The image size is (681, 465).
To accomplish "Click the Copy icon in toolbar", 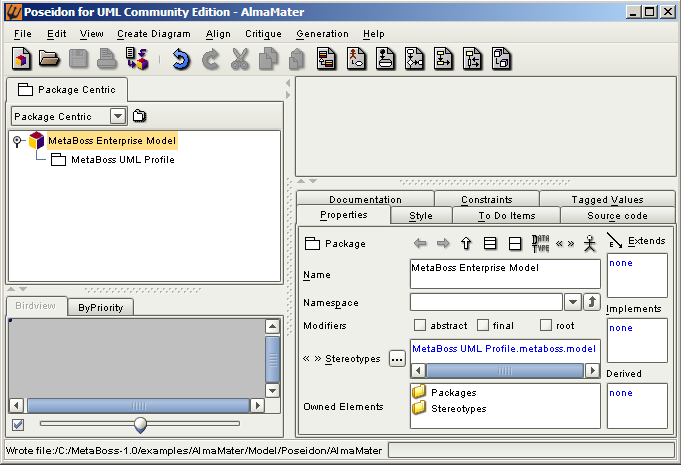I will click(x=268, y=59).
